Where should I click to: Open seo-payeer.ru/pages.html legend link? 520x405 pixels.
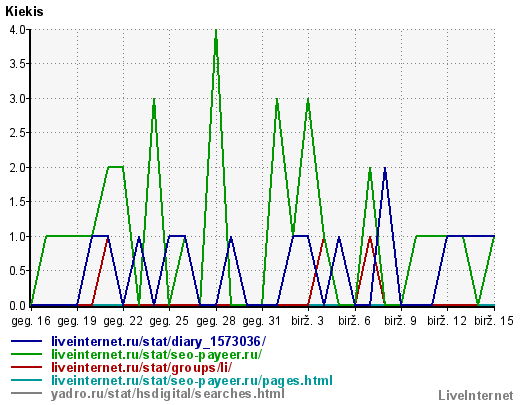(x=192, y=380)
